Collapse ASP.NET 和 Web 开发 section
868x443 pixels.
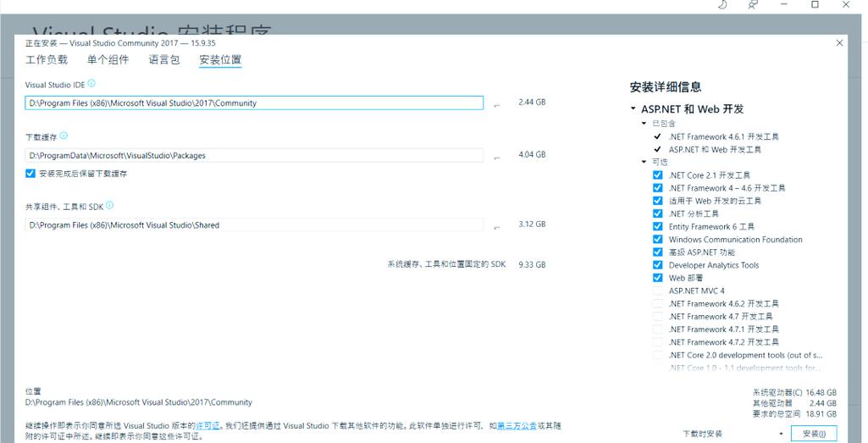pyautogui.click(x=633, y=109)
